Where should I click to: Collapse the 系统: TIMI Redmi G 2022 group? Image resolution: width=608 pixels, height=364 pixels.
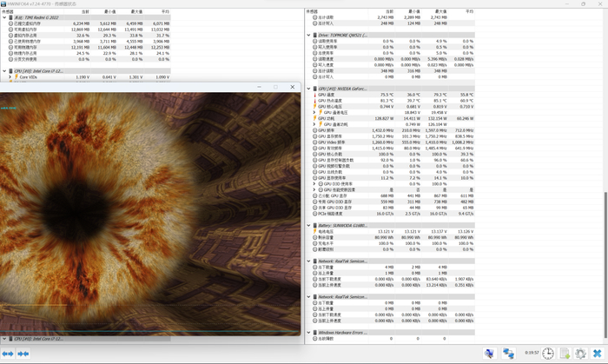click(4, 17)
